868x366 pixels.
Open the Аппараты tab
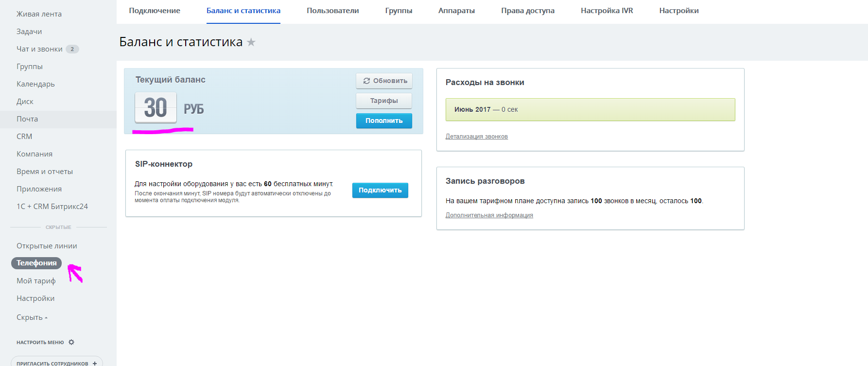click(x=456, y=11)
